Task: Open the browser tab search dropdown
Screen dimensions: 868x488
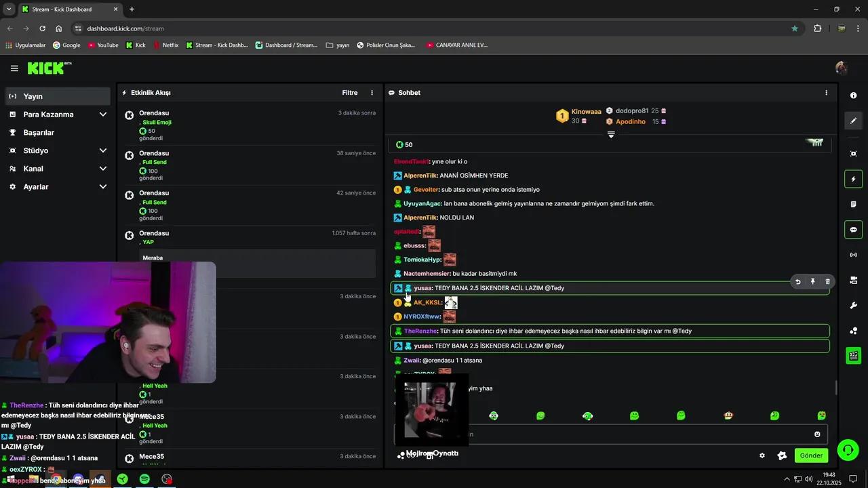Action: pyautogui.click(x=9, y=9)
